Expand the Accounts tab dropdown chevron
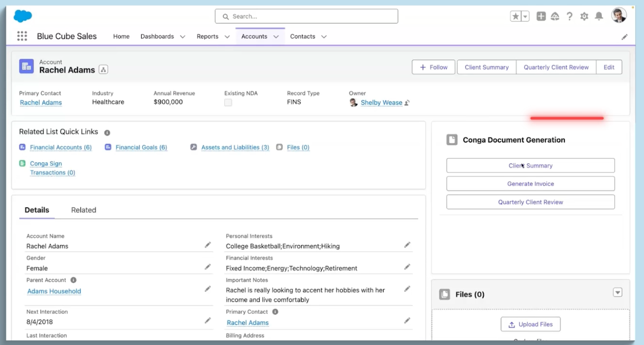Image resolution: width=644 pixels, height=345 pixels. click(276, 37)
